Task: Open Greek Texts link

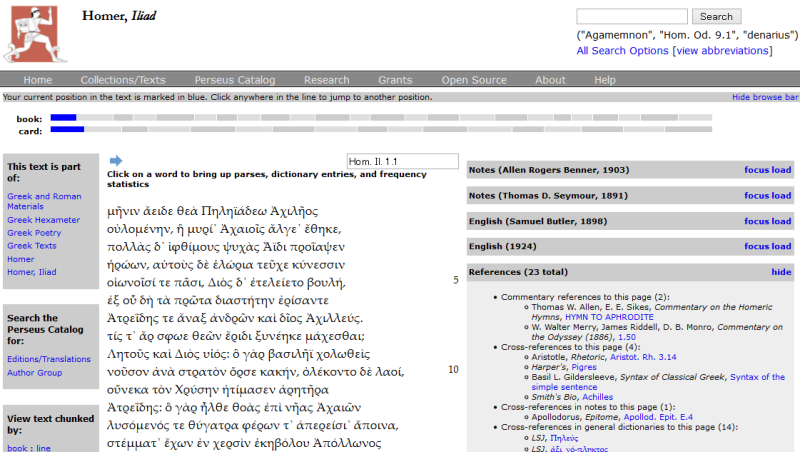Action: 32,245
